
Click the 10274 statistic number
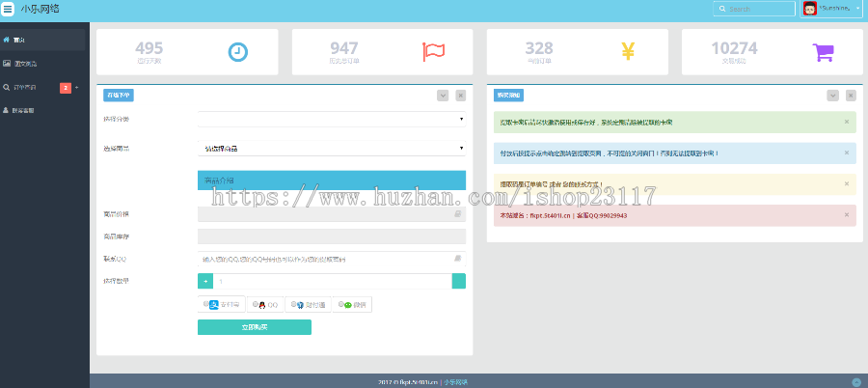(734, 48)
